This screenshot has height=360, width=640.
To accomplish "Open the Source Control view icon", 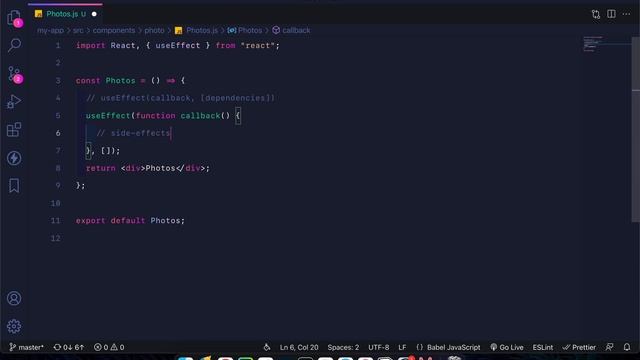I will 14,74.
